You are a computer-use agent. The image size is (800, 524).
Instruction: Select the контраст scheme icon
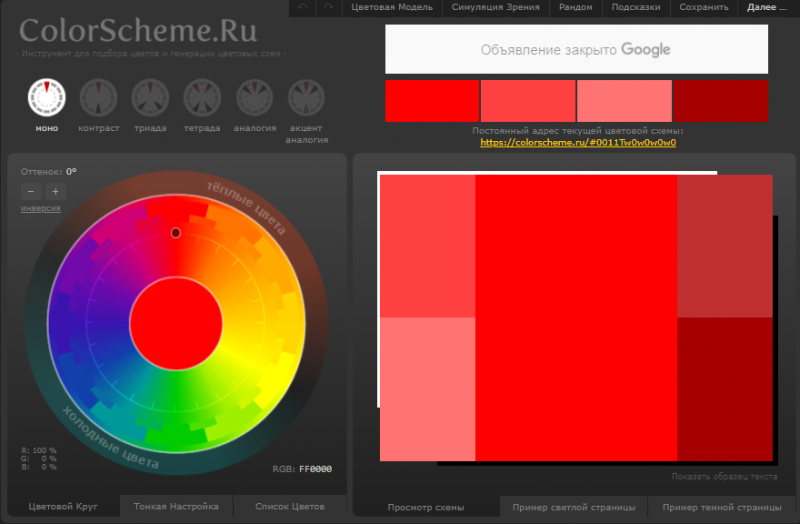click(x=98, y=97)
